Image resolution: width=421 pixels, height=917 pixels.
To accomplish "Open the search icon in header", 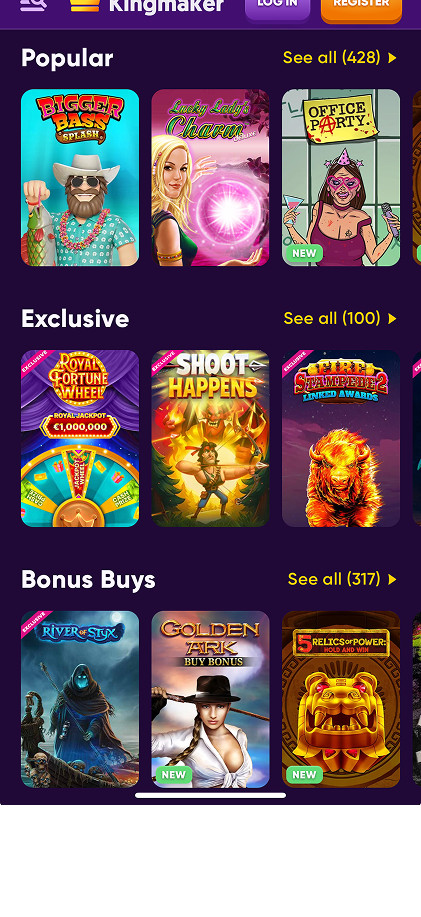I will click(x=33, y=4).
